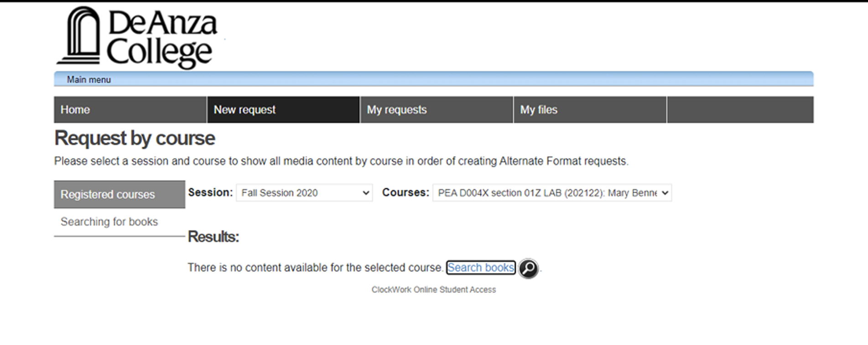Click the no content available message

click(315, 268)
